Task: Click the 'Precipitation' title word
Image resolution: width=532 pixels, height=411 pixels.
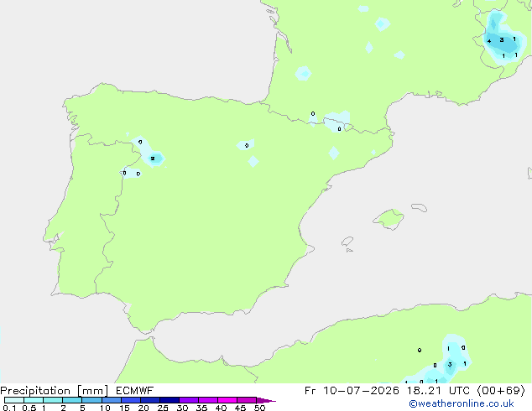Action: (35, 391)
